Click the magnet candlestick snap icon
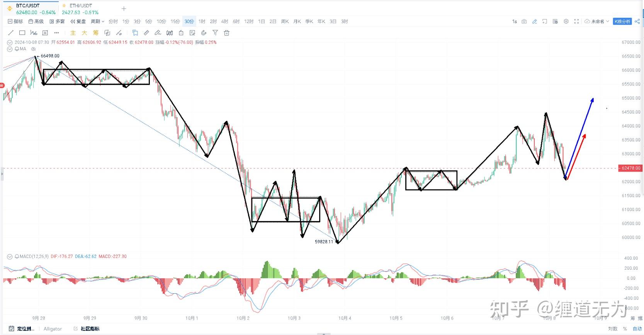Viewport: 644px width, 335px height. pyautogui.click(x=170, y=33)
